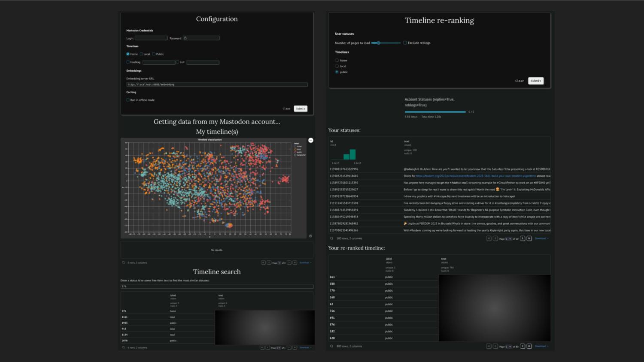Submit the Configuration form

(x=301, y=109)
